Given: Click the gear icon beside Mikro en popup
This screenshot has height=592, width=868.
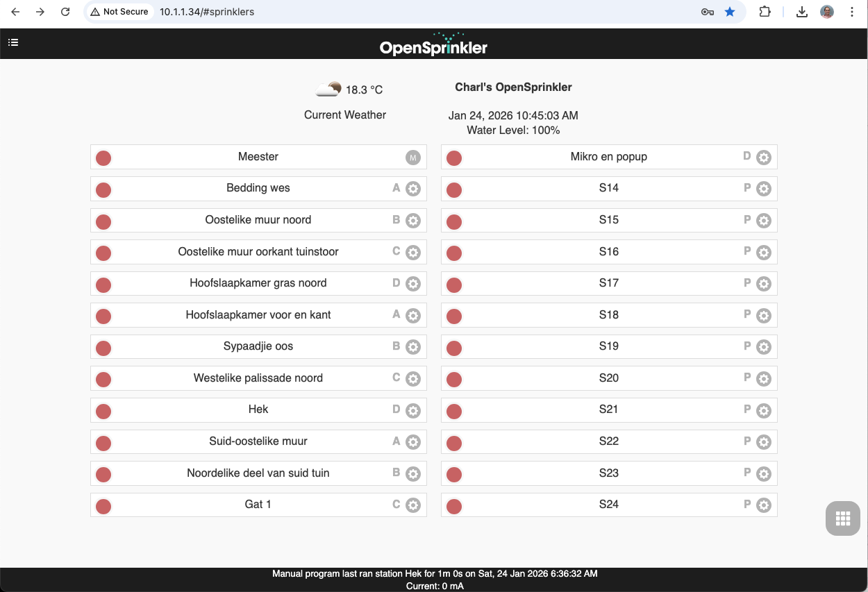Looking at the screenshot, I should coord(764,157).
